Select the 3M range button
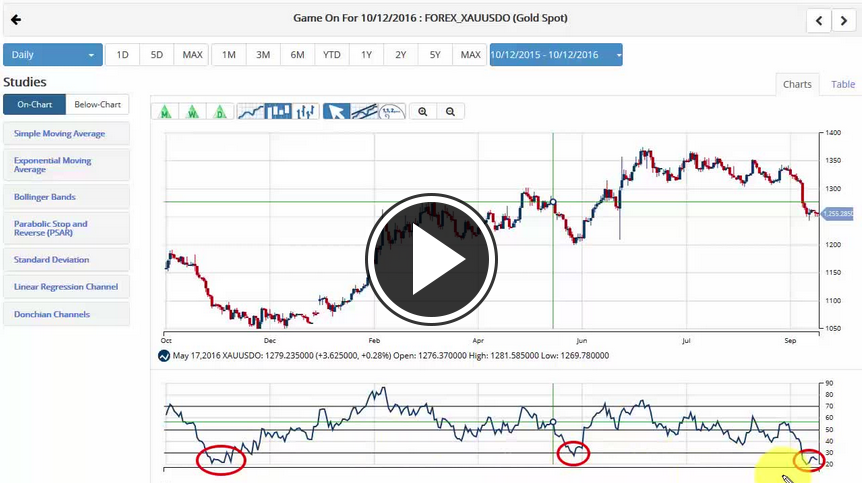Screen dimensions: 862x483 click(x=263, y=55)
